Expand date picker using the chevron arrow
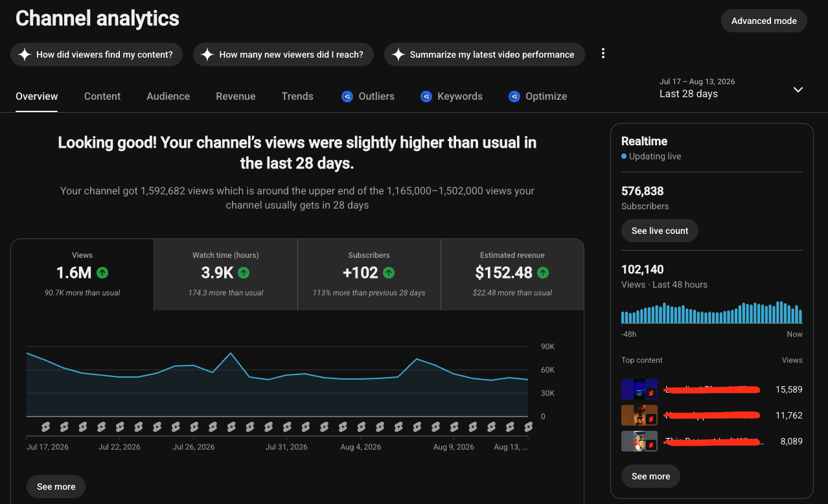This screenshot has width=828, height=504. [798, 89]
